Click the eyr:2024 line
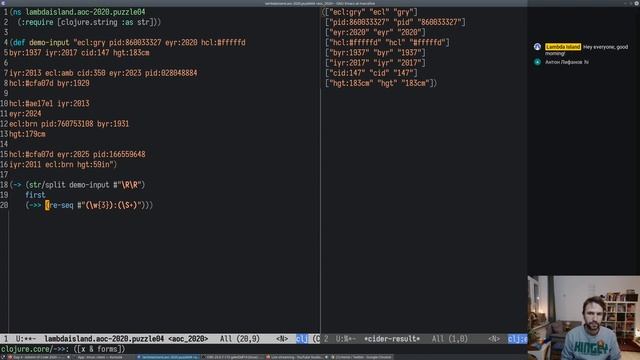Image resolution: width=640 pixels, height=360 pixels. [x=25, y=114]
